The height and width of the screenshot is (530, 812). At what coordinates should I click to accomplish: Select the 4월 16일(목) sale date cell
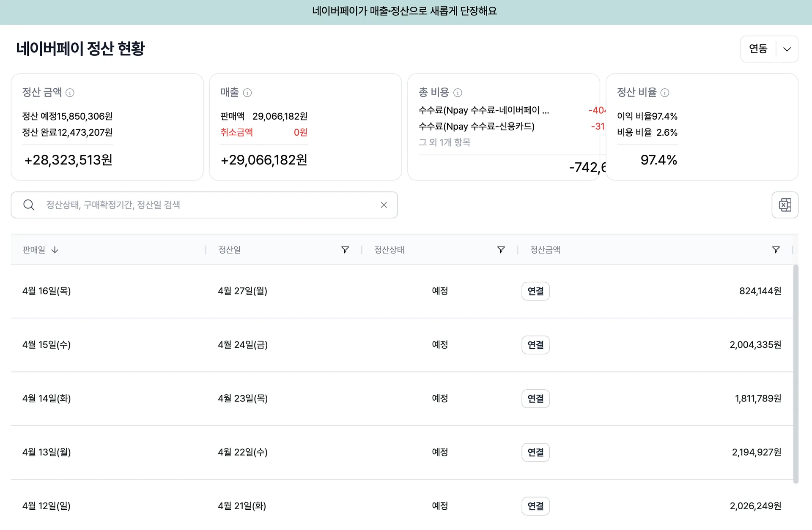tap(47, 291)
